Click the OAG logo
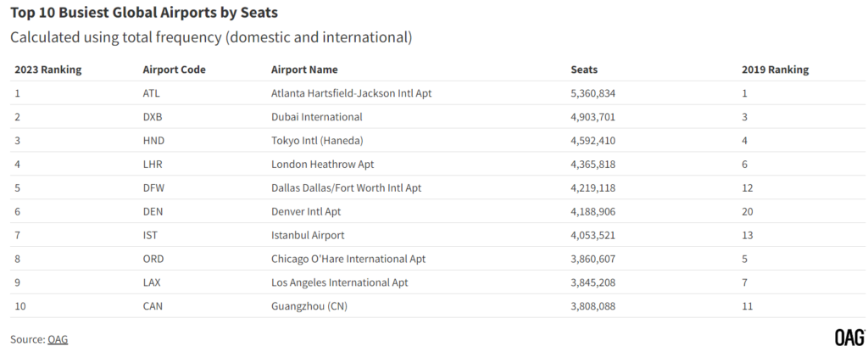 coord(849,338)
